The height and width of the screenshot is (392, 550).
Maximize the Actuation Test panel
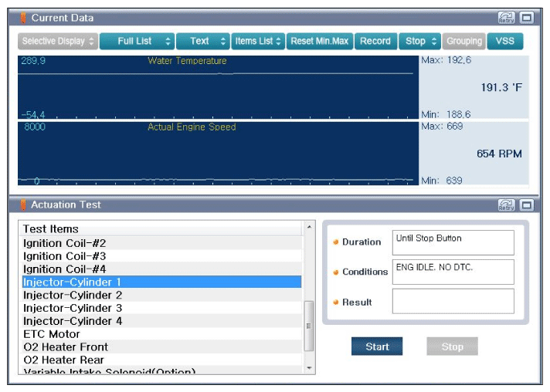[x=527, y=205]
